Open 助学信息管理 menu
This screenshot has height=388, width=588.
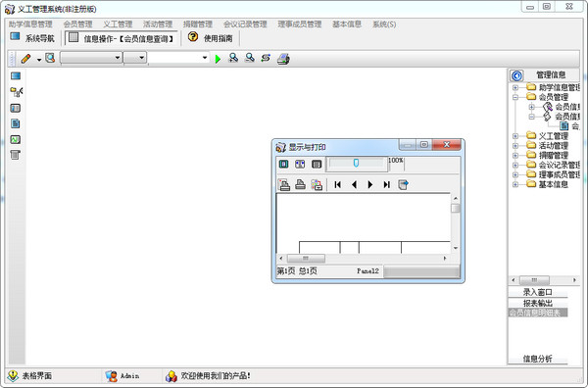[x=30, y=24]
